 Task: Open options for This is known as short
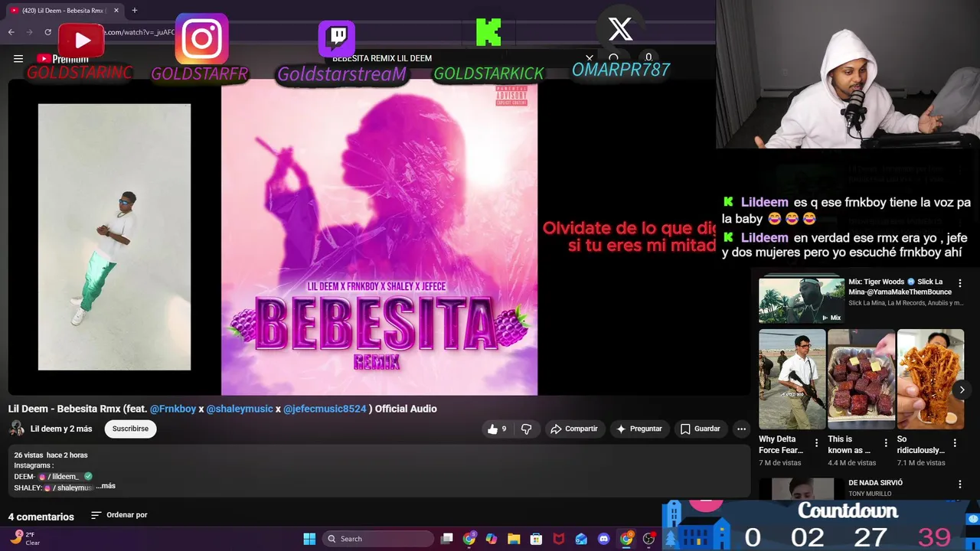pos(886,443)
